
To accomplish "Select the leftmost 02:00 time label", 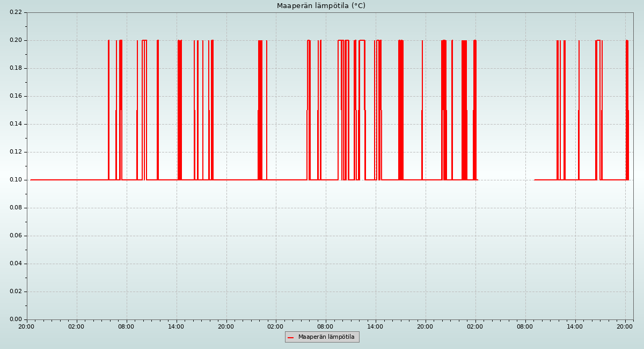I will click(76, 326).
